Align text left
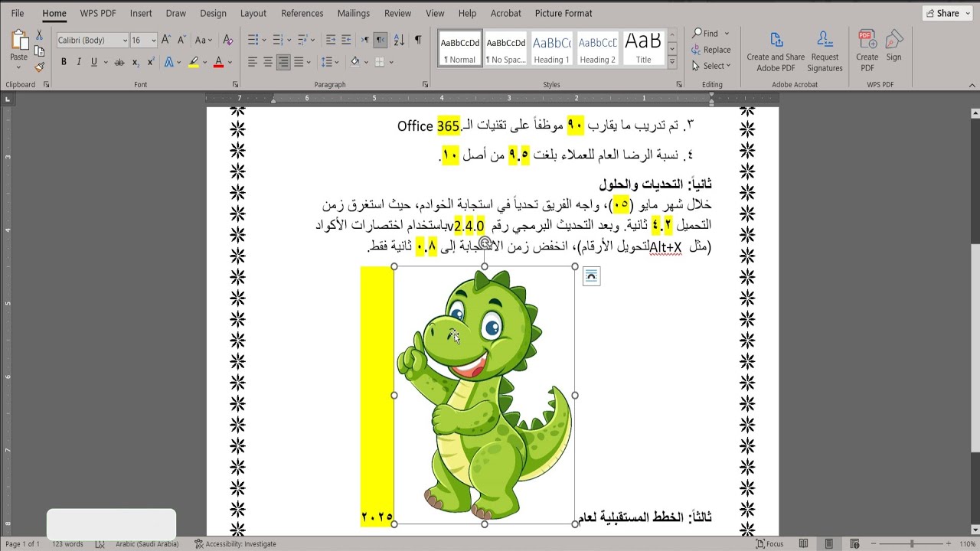This screenshot has width=980, height=551. (253, 62)
